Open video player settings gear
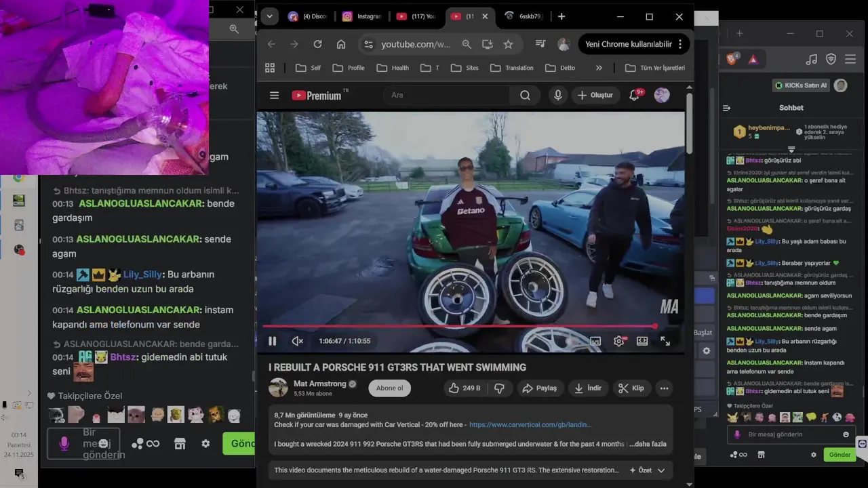This screenshot has height=488, width=868. tap(618, 341)
